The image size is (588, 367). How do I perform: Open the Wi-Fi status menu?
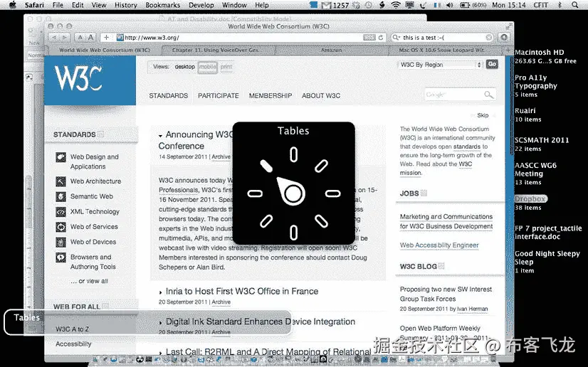click(395, 5)
